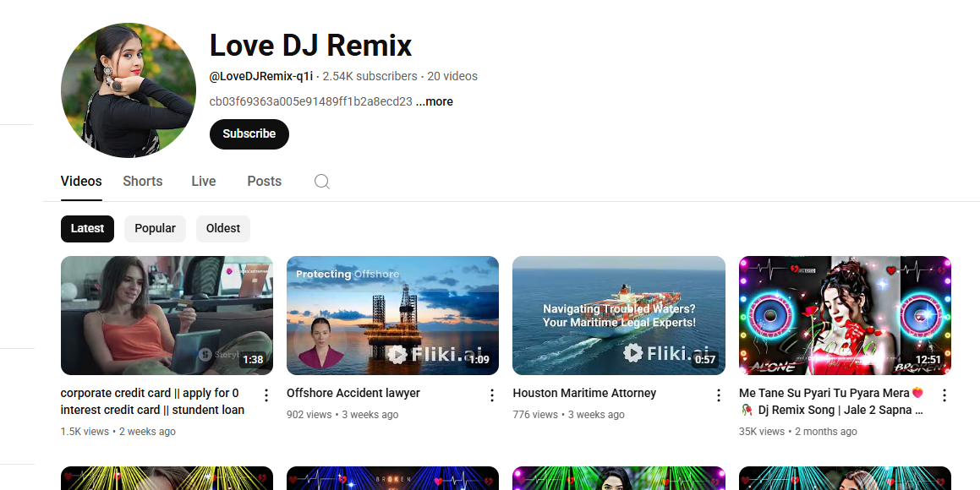Image resolution: width=980 pixels, height=490 pixels.
Task: Open options menu for Offshore Accident lawyer video
Action: (x=492, y=395)
